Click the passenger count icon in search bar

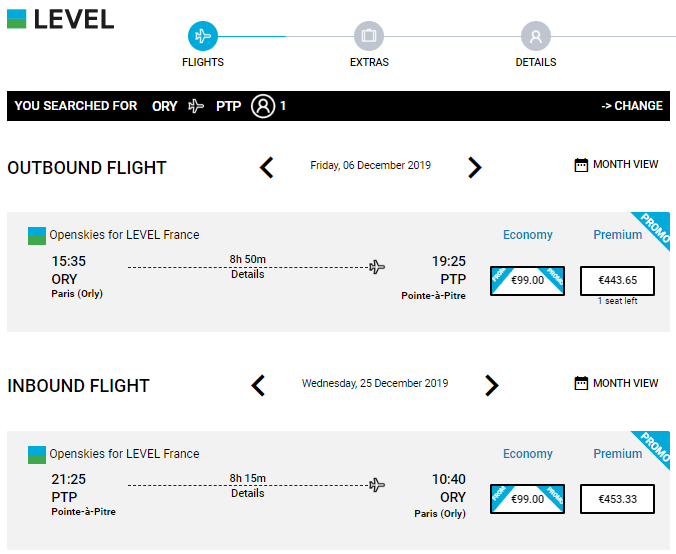pos(263,106)
